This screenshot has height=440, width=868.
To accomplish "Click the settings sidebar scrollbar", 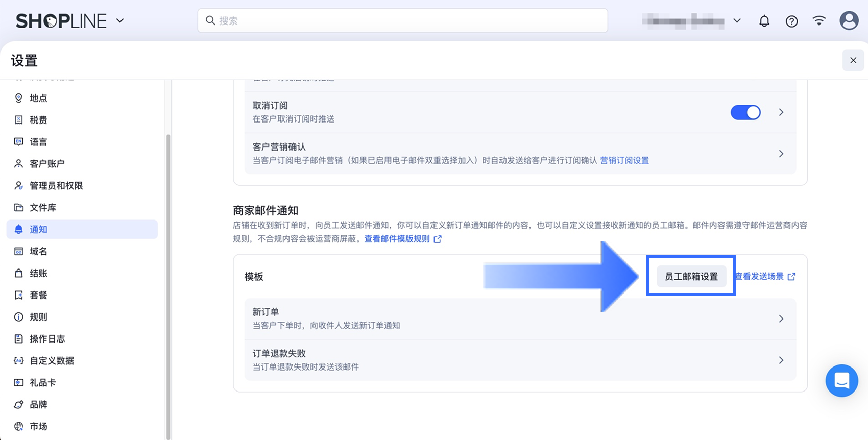I will 168,286.
